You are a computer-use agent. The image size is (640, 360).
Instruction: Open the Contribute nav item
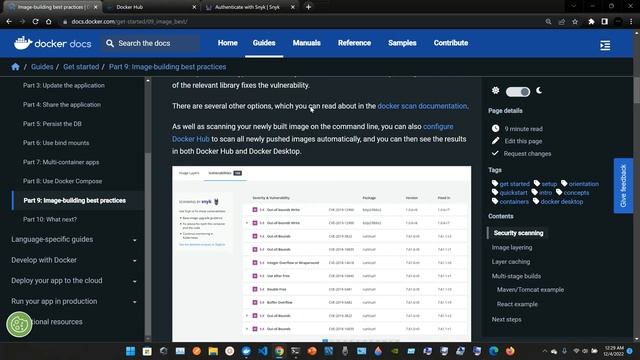tap(451, 43)
